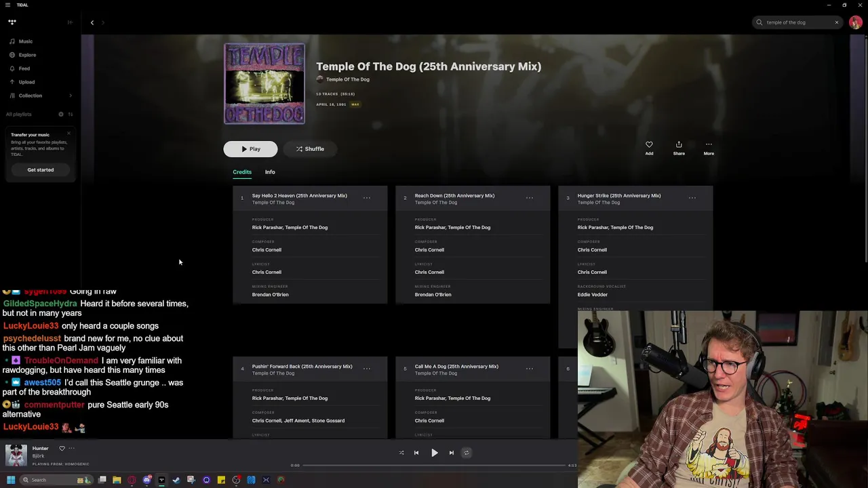
Task: Open the hamburger menu beside TIDAL title
Action: point(7,5)
